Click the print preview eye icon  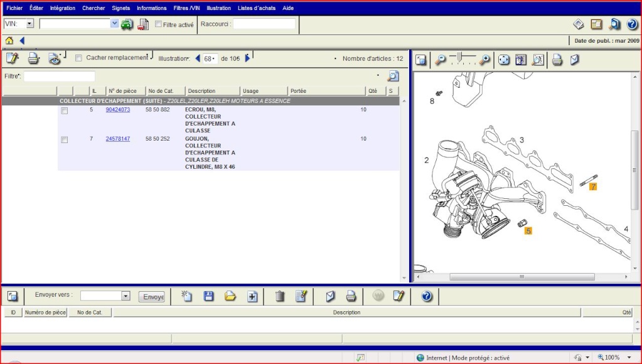click(54, 58)
